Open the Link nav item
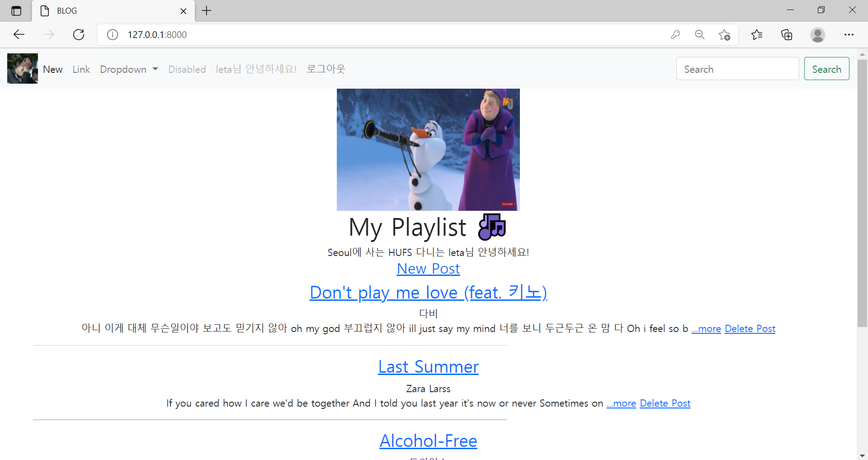Image resolution: width=868 pixels, height=460 pixels. 81,69
